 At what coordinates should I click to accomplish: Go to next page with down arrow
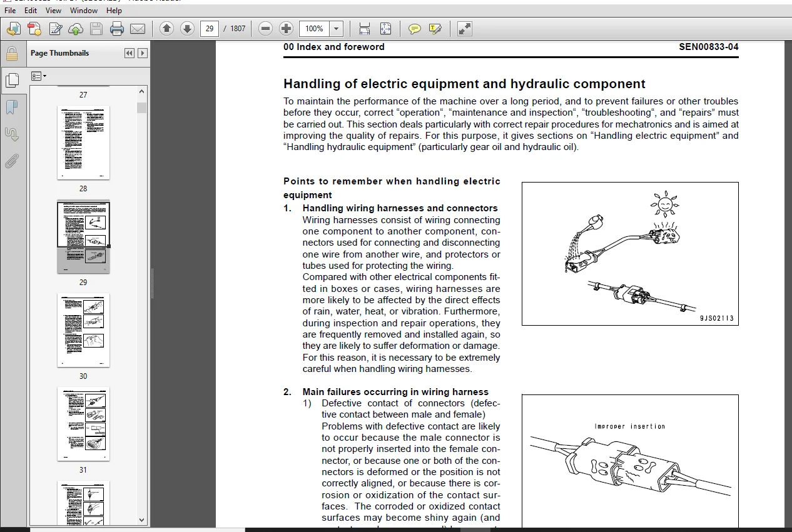tap(187, 29)
